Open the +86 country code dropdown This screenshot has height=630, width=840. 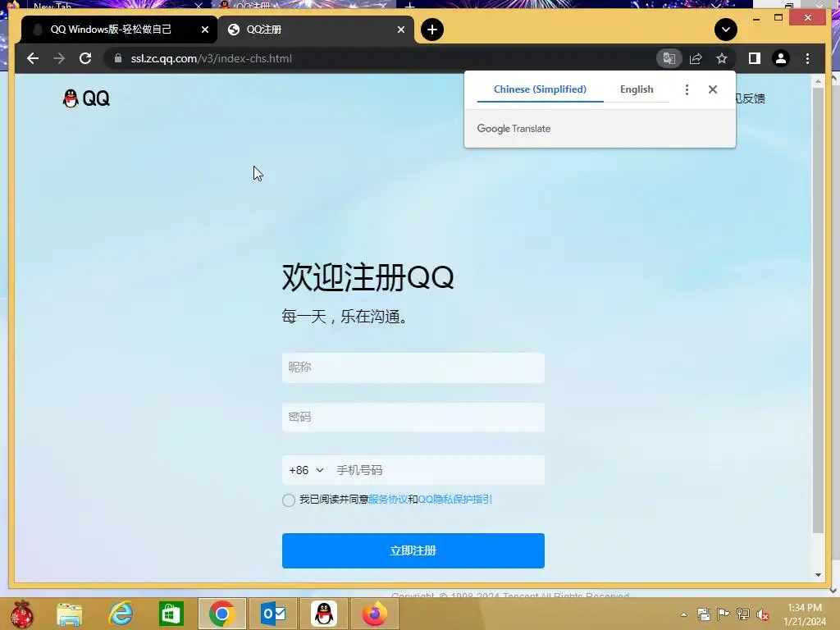pos(306,470)
